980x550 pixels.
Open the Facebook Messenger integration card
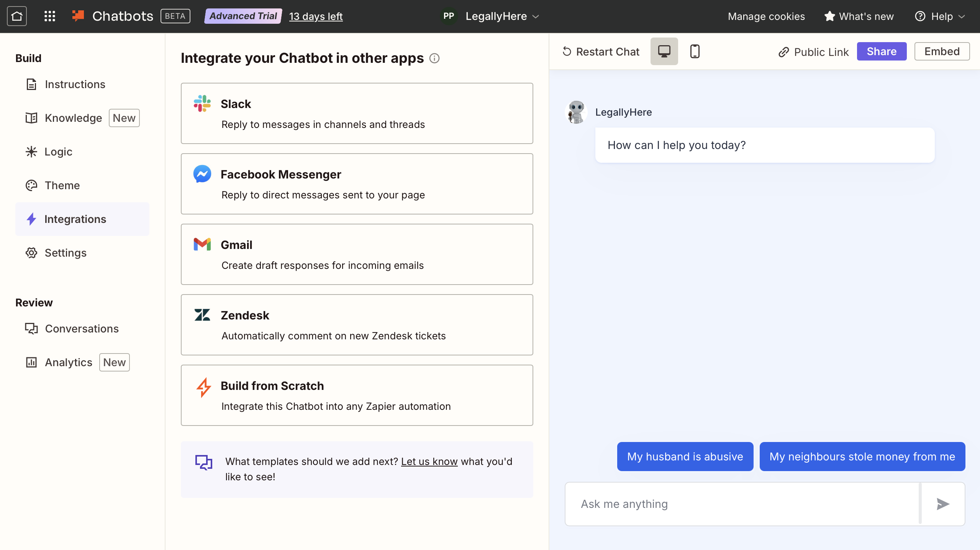(x=357, y=184)
